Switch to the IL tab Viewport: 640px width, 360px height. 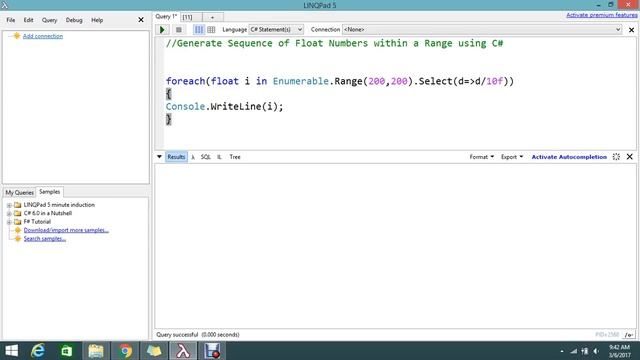[x=219, y=157]
